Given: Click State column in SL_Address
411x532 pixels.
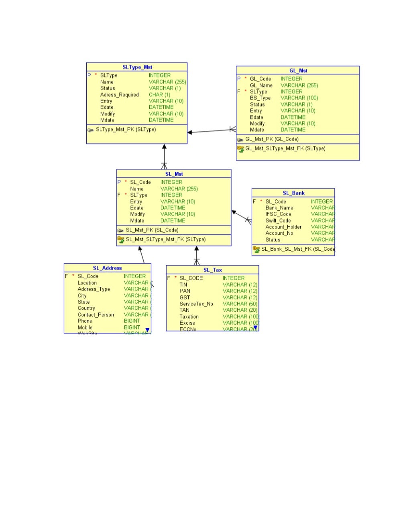Looking at the screenshot, I should [x=84, y=302].
